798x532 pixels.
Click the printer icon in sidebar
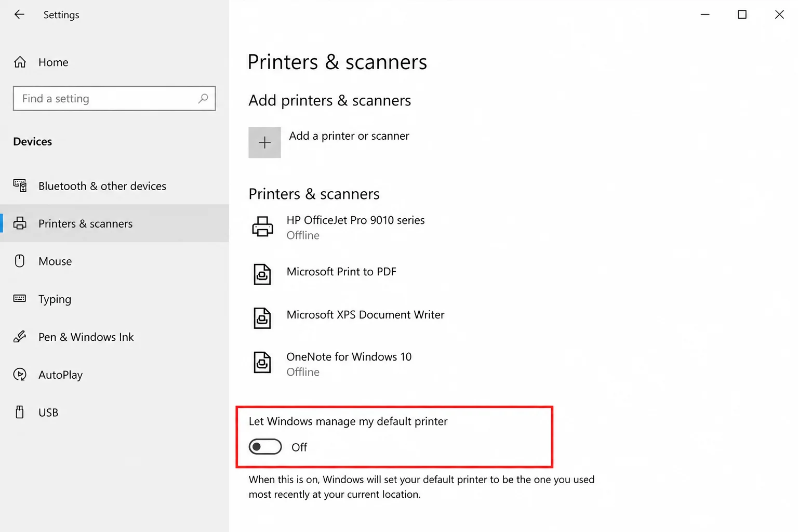pyautogui.click(x=20, y=223)
